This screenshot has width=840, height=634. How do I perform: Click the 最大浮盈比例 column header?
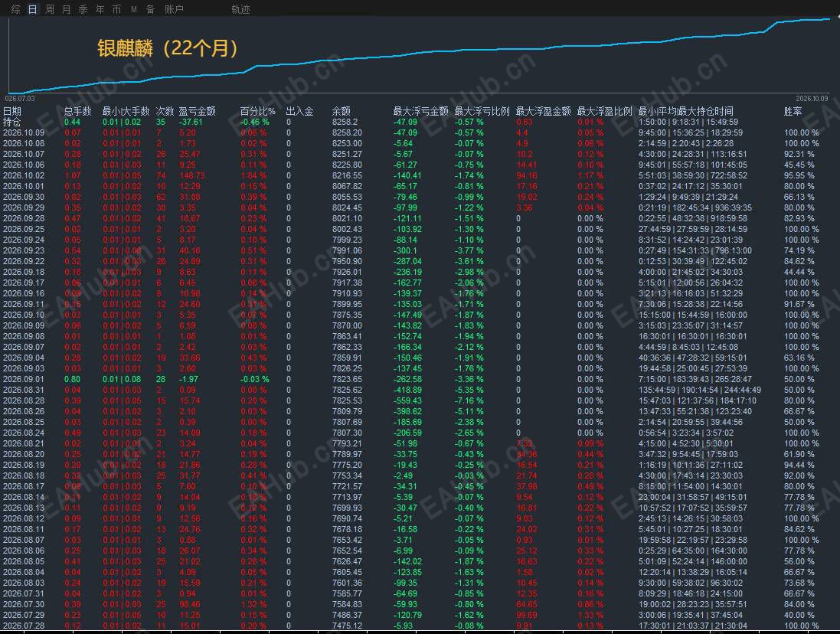tap(604, 111)
